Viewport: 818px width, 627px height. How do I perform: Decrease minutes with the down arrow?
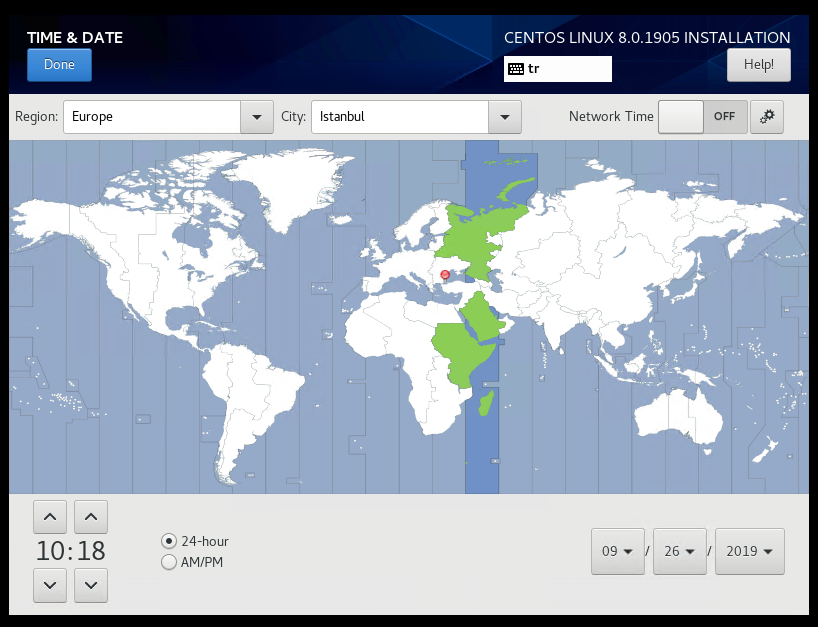point(91,585)
